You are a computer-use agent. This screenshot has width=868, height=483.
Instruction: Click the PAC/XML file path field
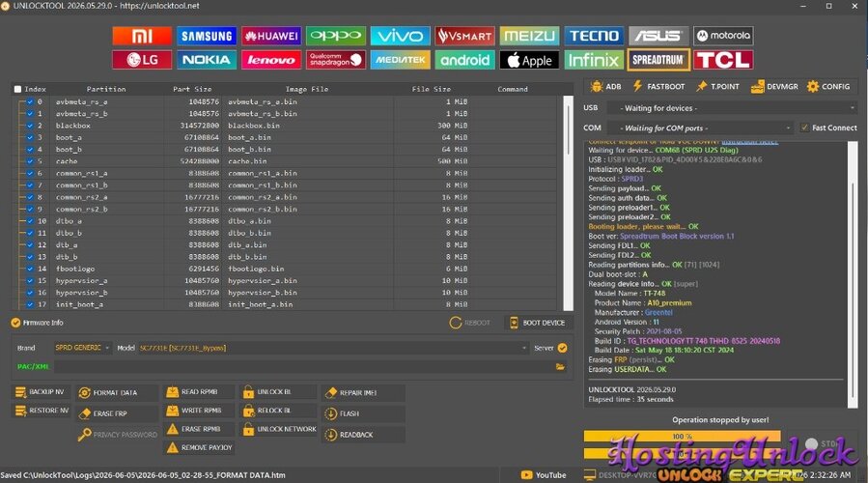[303, 367]
